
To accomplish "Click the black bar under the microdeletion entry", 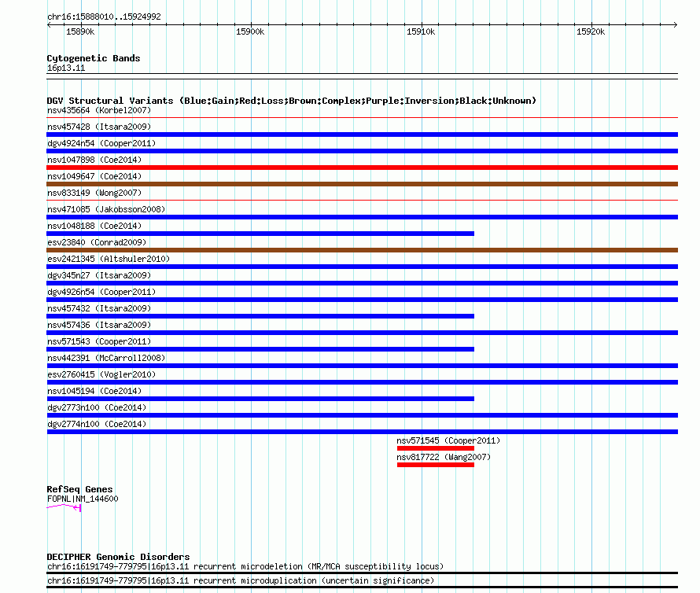I will coord(362,573).
